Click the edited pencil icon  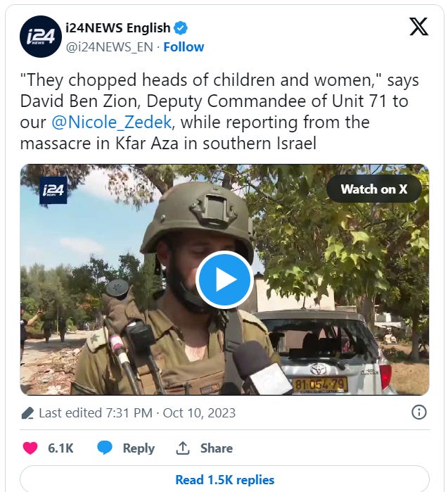pos(27,413)
